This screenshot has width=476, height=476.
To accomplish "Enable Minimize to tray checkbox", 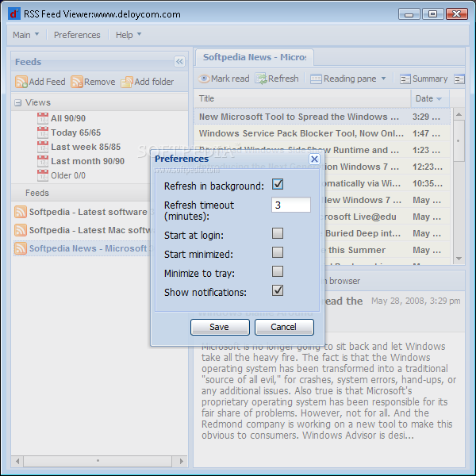I will click(278, 271).
